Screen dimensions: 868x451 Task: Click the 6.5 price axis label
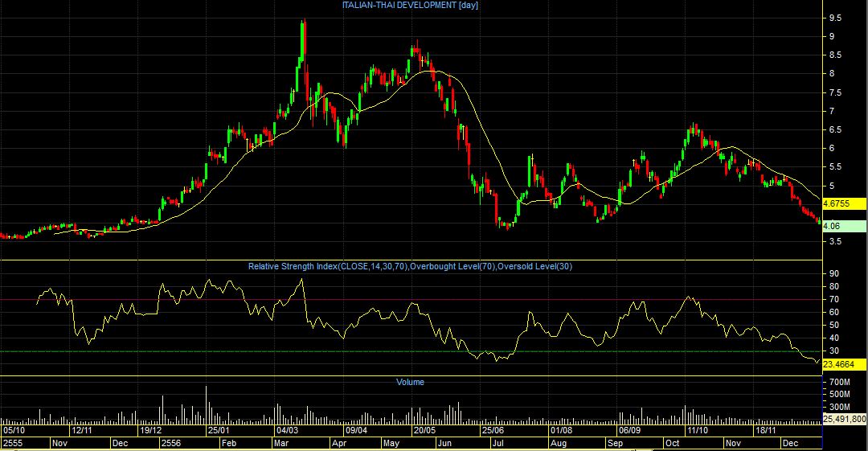(x=835, y=129)
